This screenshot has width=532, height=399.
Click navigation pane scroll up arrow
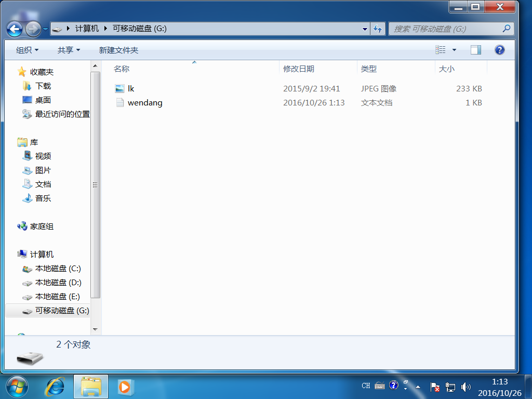coord(96,66)
